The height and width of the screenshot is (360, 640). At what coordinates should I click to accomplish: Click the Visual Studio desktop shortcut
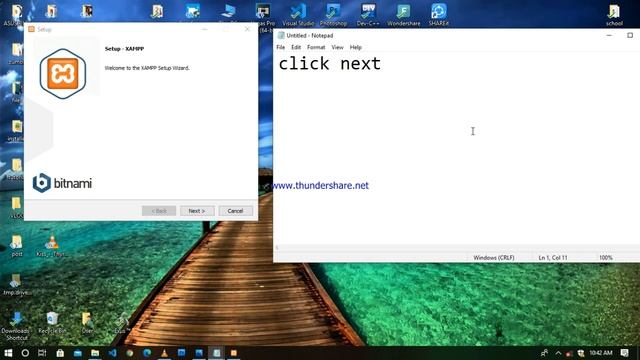point(298,15)
